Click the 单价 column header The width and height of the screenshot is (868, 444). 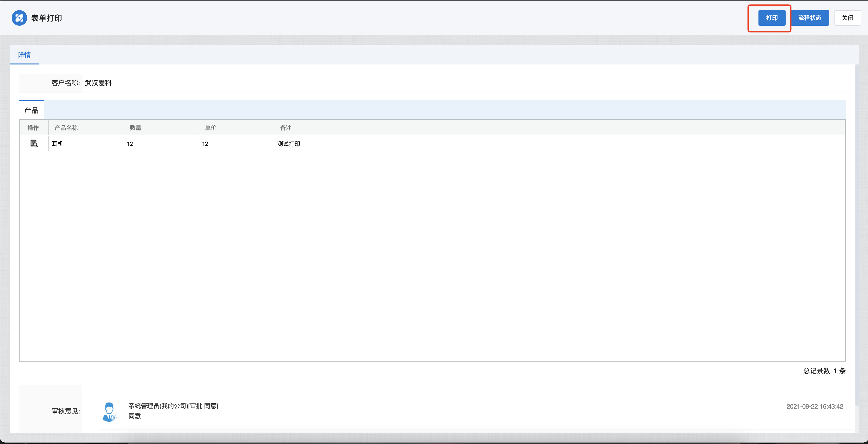point(211,128)
